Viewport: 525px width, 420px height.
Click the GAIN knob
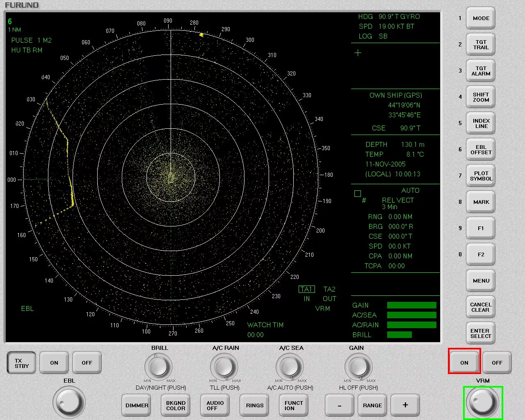point(358,367)
